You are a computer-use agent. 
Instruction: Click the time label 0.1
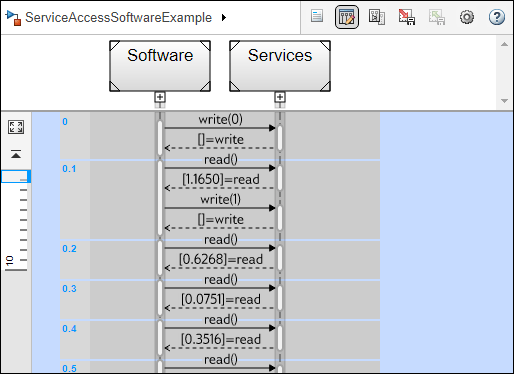(x=69, y=169)
